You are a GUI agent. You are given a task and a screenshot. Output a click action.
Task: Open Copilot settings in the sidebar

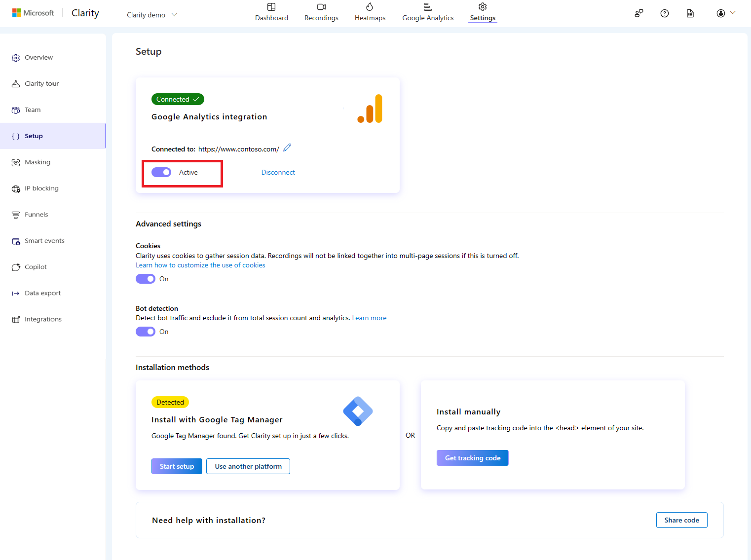click(x=53, y=267)
